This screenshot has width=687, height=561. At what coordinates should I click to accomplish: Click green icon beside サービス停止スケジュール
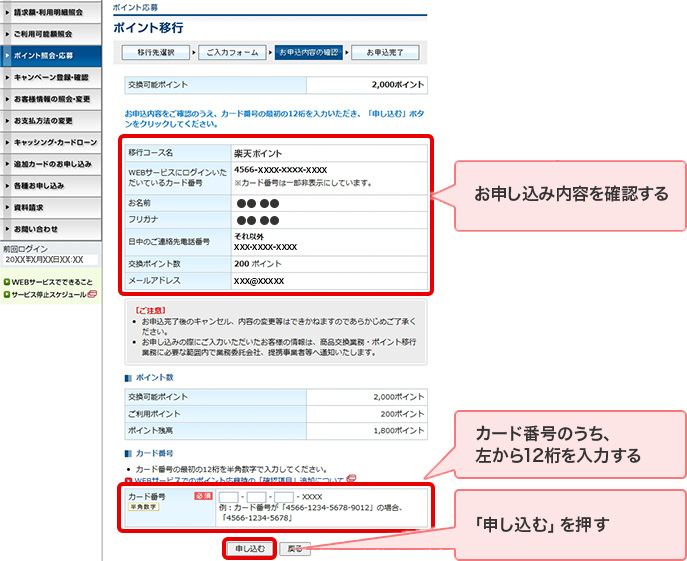(x=6, y=294)
